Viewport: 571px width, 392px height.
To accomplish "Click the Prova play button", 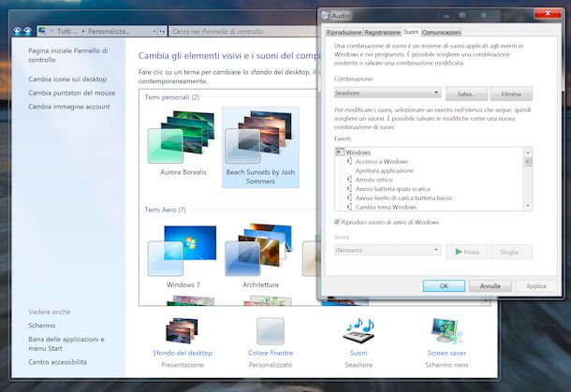I will [x=466, y=252].
